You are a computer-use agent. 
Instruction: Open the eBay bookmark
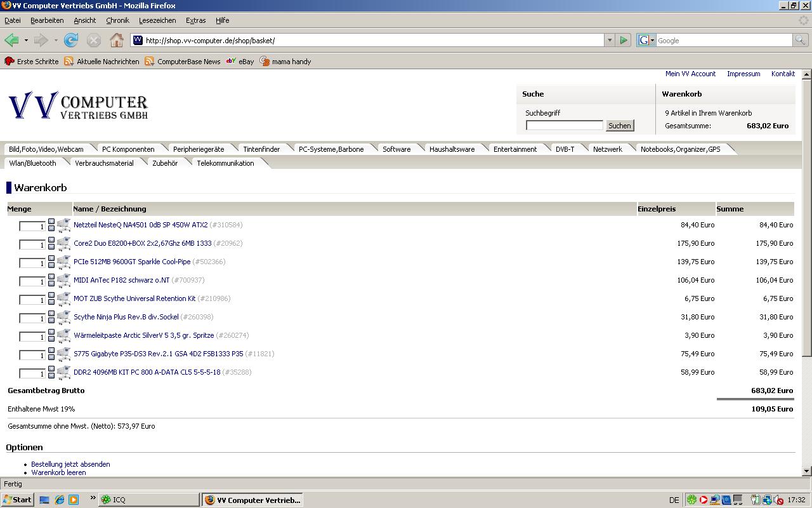(240, 62)
